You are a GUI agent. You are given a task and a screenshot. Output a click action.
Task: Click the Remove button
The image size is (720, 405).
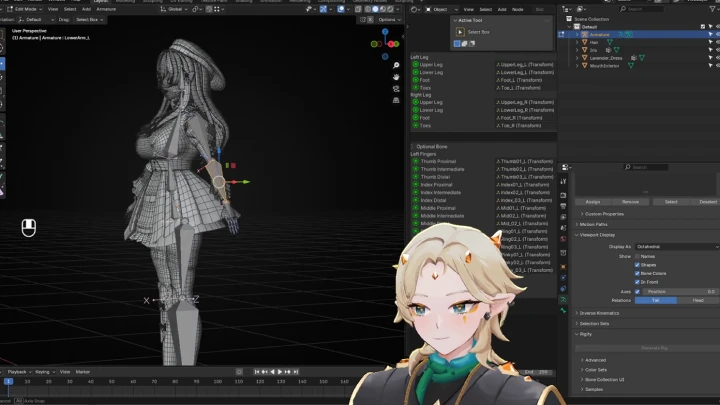pos(630,202)
